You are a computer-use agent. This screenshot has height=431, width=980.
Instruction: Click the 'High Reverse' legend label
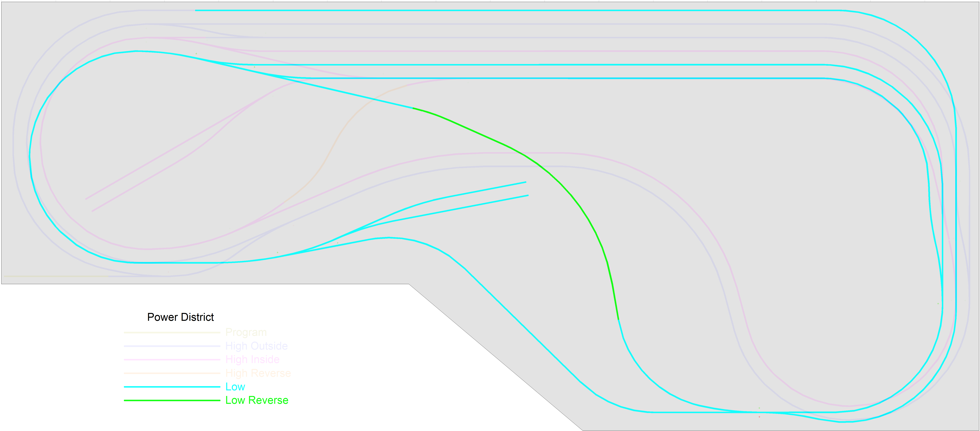click(258, 373)
